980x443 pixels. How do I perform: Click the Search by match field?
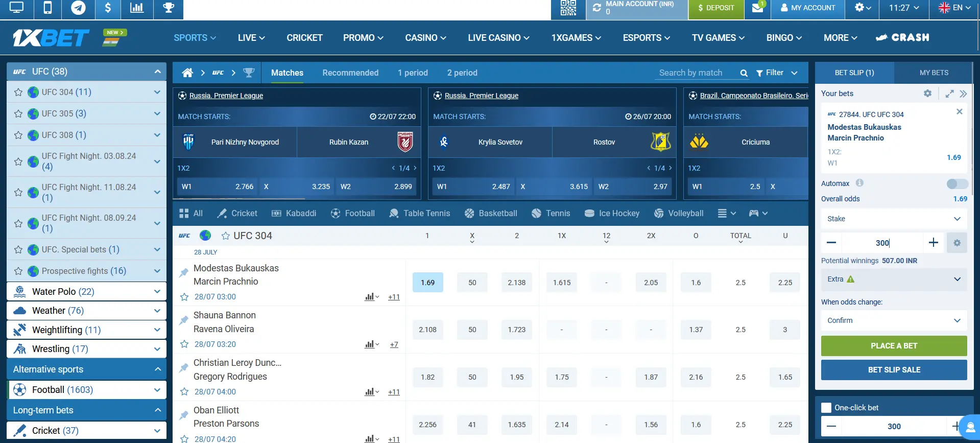pyautogui.click(x=697, y=73)
